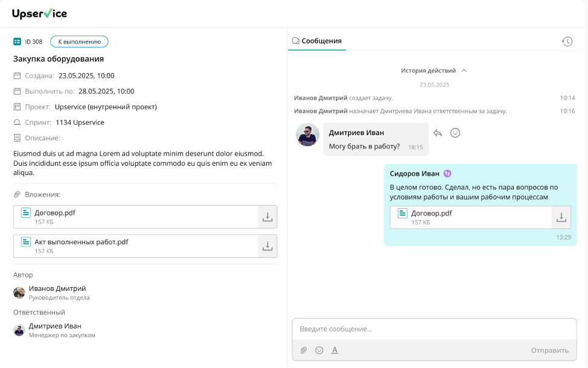Click the Upservice logo

pyautogui.click(x=39, y=13)
